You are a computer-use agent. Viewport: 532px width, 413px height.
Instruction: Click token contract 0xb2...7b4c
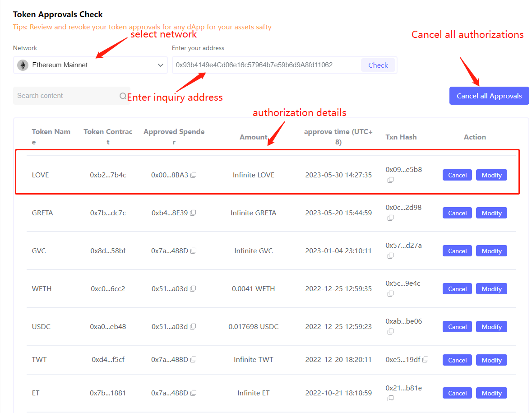(108, 175)
